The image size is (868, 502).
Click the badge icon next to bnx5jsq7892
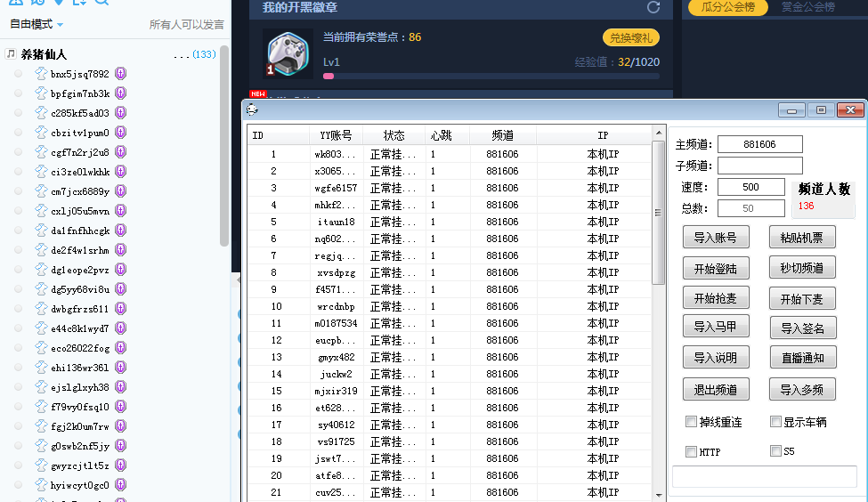pos(121,74)
